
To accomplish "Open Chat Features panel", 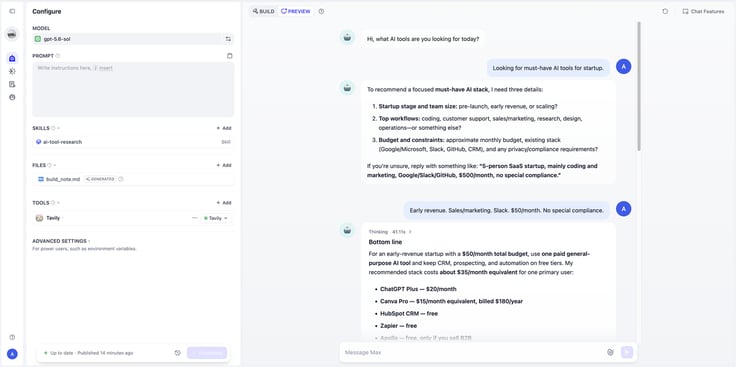I will tap(703, 11).
